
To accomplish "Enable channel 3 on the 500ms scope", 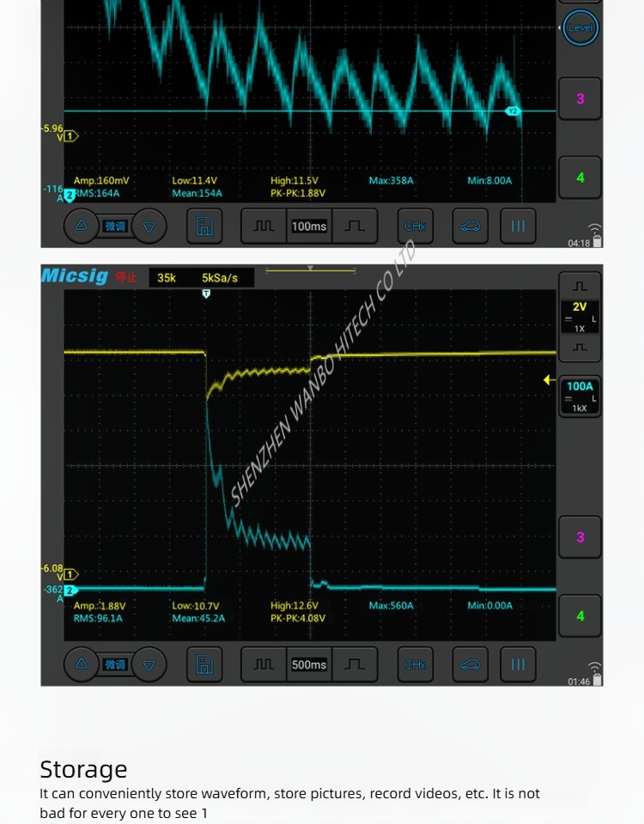I will click(x=580, y=537).
